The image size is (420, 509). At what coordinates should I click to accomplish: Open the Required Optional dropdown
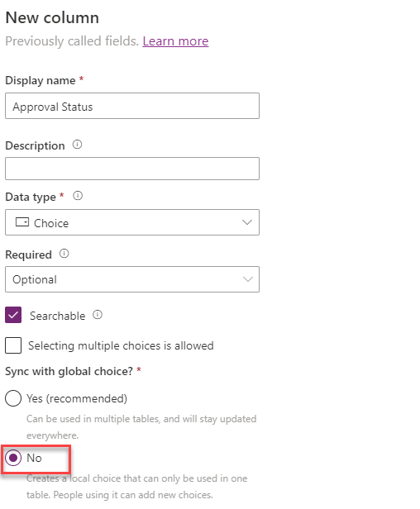pos(132,279)
